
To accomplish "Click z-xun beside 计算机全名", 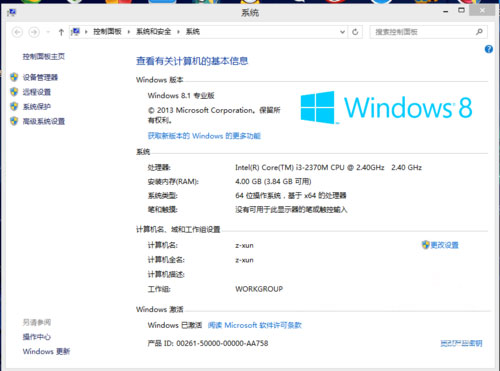I will coord(244,260).
